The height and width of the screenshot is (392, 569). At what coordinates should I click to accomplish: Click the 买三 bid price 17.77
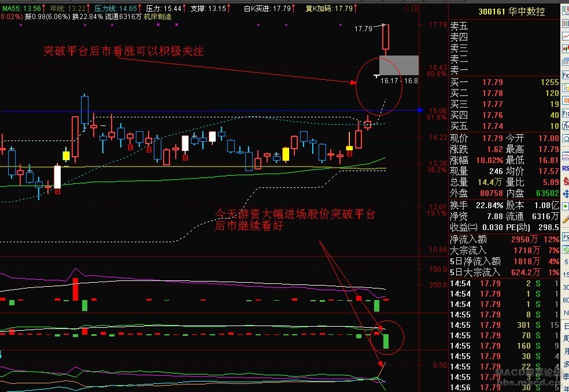(493, 104)
